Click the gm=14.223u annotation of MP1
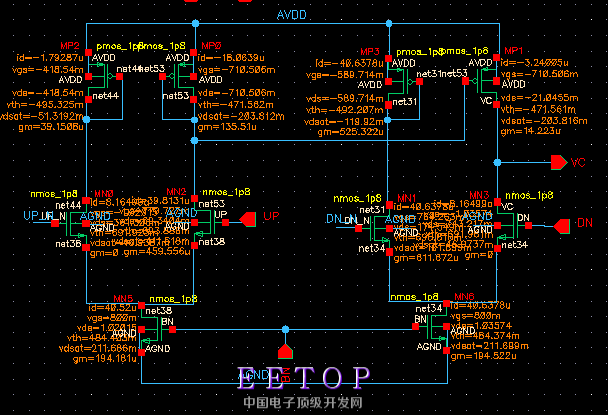This screenshot has height=415, width=608. 530,131
